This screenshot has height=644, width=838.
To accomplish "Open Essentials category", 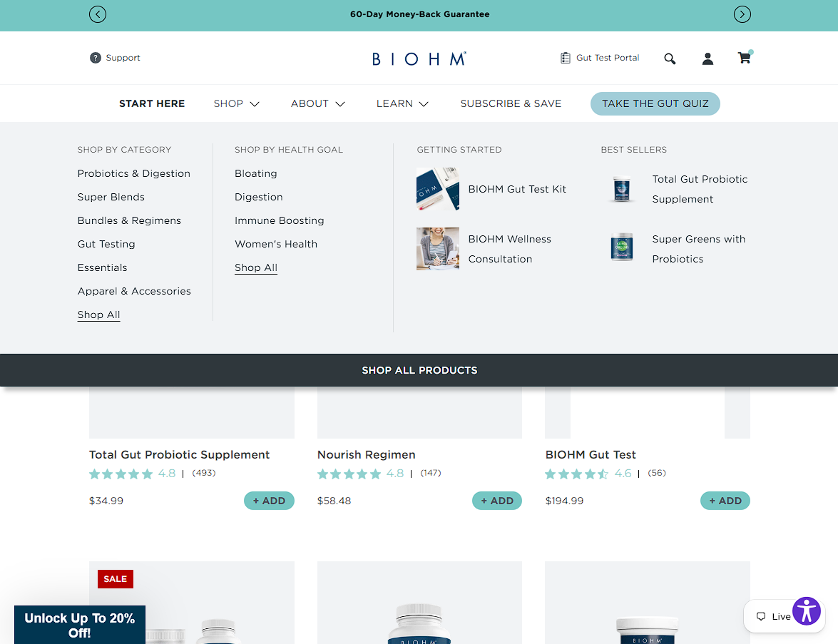I will point(102,267).
